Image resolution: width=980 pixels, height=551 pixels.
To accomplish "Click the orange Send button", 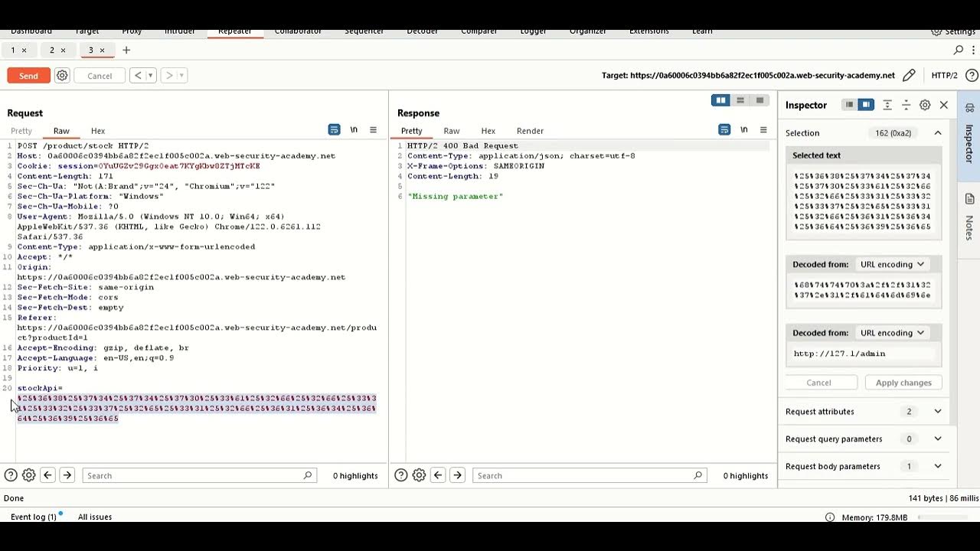I will click(x=28, y=76).
